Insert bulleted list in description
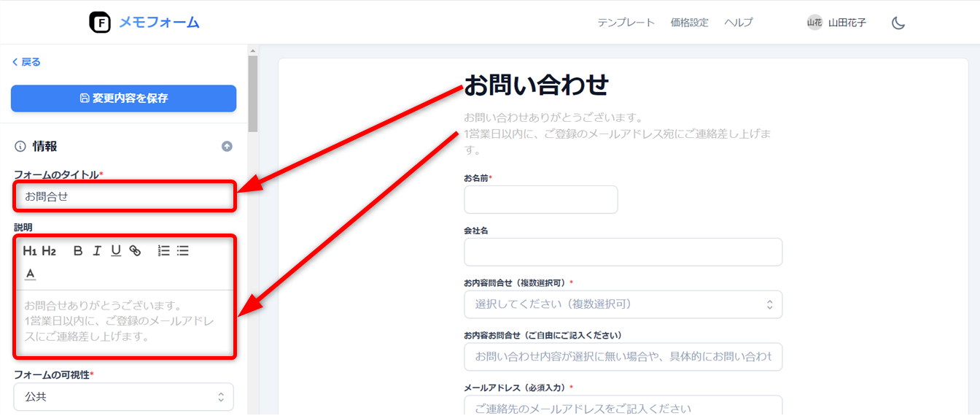 (x=183, y=251)
